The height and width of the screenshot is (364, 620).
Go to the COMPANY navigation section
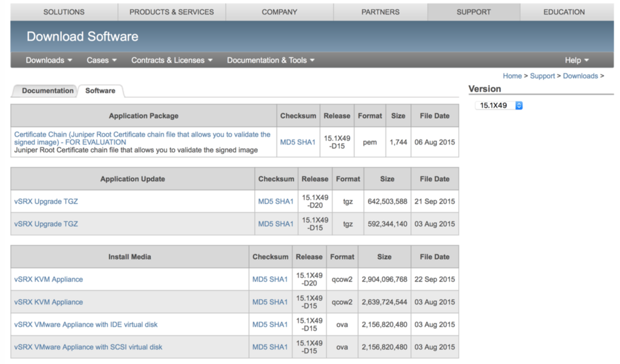pyautogui.click(x=279, y=12)
